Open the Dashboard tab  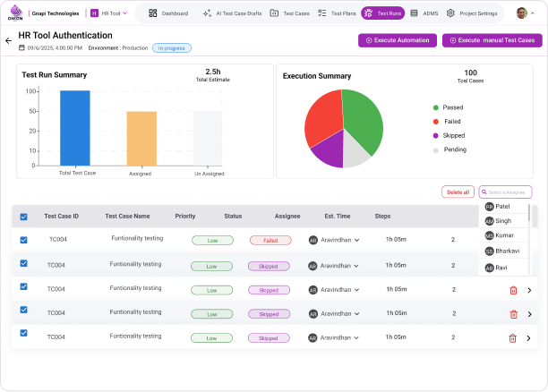[168, 13]
